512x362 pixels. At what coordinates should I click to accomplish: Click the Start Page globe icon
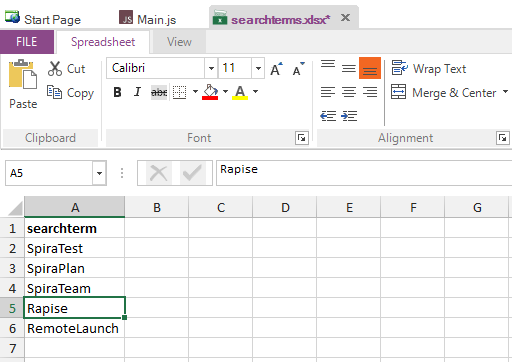click(x=12, y=17)
